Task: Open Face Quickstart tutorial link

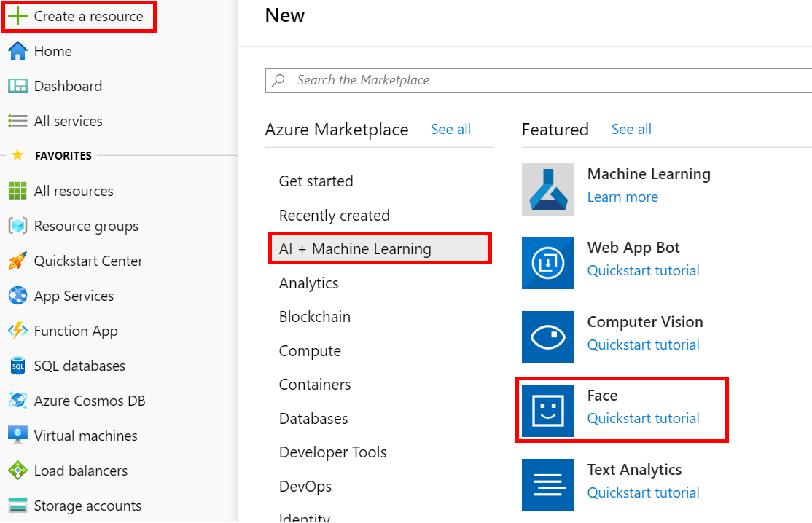Action: coord(643,419)
